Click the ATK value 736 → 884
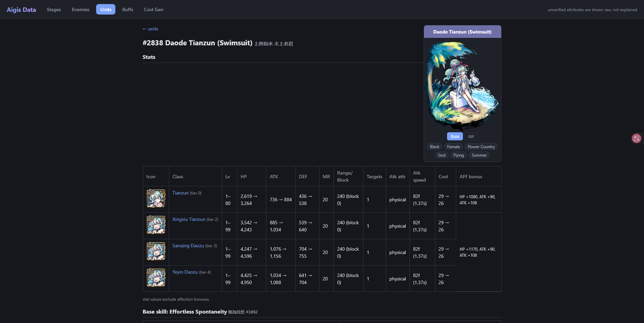The image size is (644, 323). point(281,200)
